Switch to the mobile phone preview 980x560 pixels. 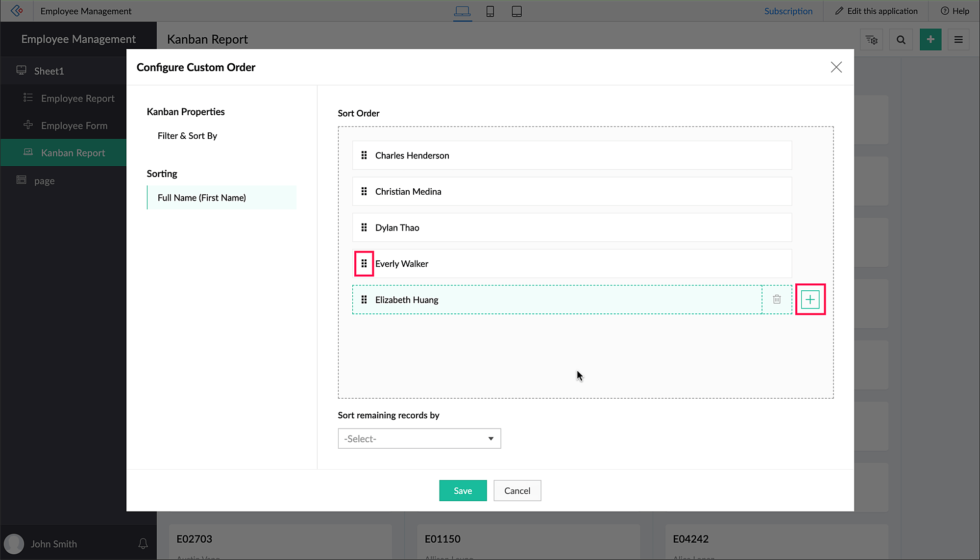pos(490,11)
